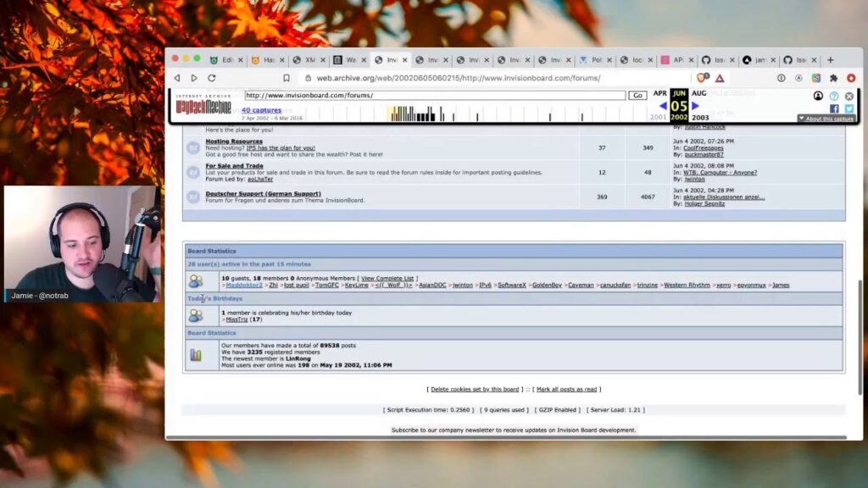Open the WTB: Computer - Anyone? topic
The height and width of the screenshot is (488, 868).
tap(721, 172)
